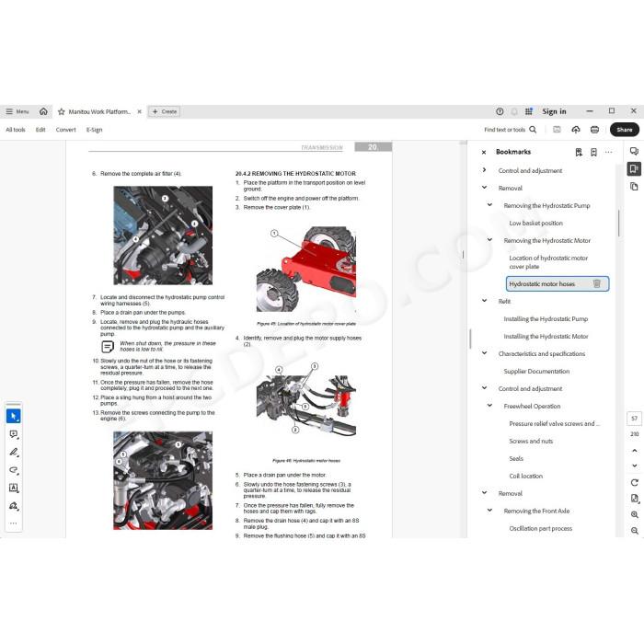Open the notifications bell icon

point(514,111)
